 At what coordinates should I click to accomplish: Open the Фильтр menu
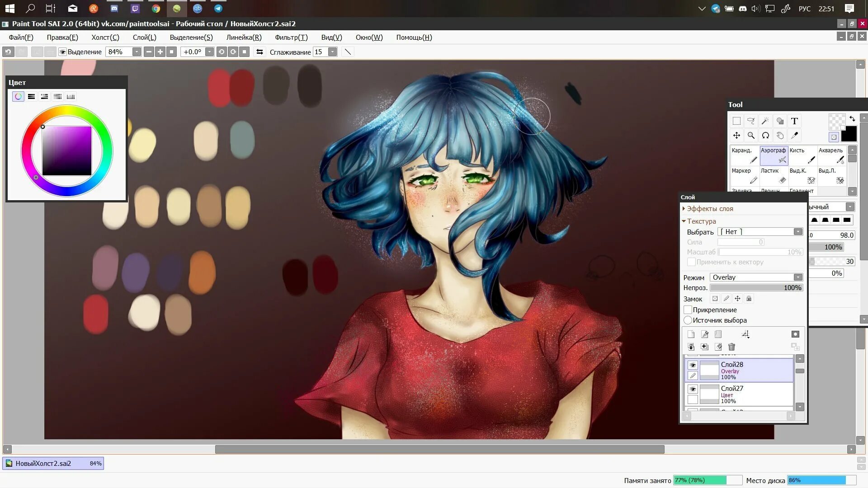point(291,38)
